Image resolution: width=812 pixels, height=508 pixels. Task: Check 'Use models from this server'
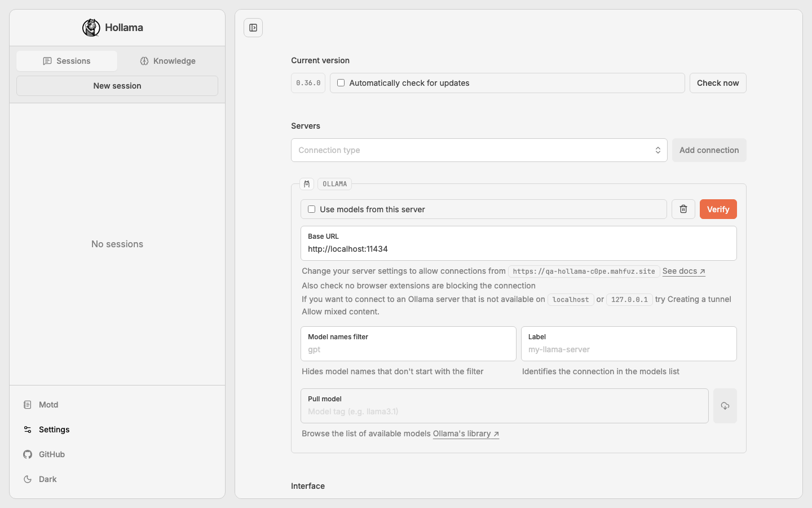(311, 209)
